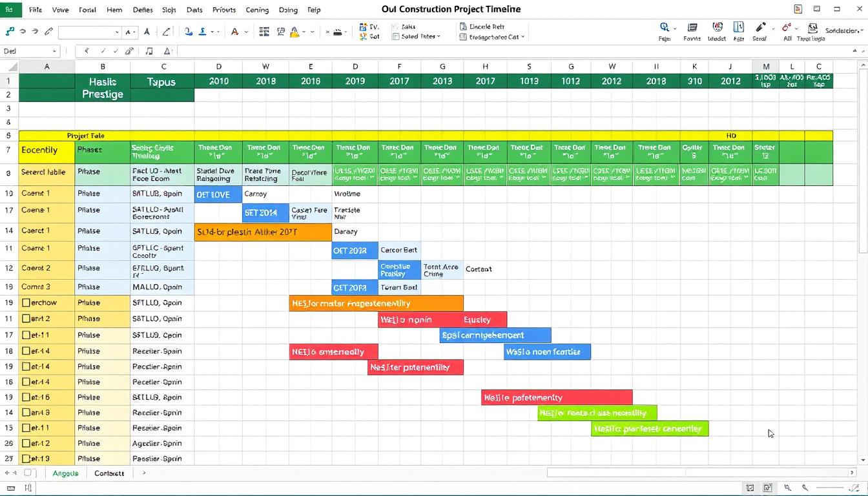
Task: Click the Undo arrow in the quick toolbar
Action: point(23,32)
